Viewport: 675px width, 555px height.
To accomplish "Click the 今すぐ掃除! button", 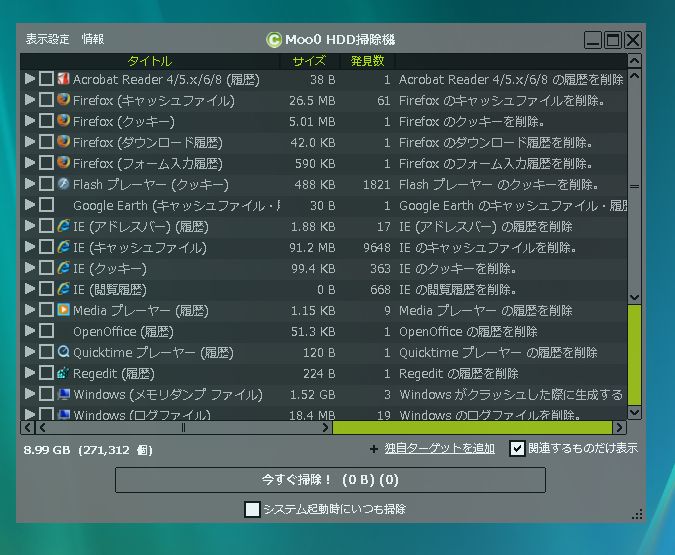I will tap(330, 480).
